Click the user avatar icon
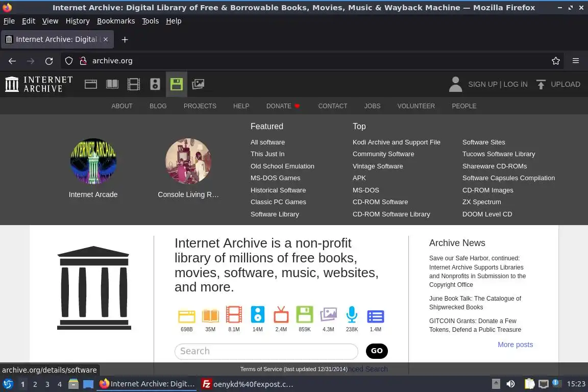Screen dimensions: 588x392 tap(455, 84)
